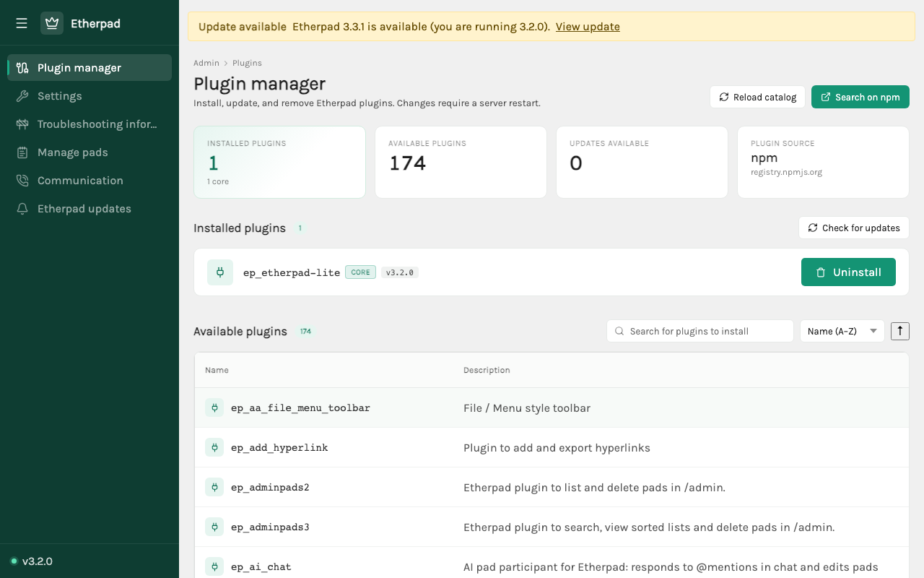Click the Plugins breadcrumb
Image resolution: width=924 pixels, height=578 pixels.
pyautogui.click(x=247, y=63)
